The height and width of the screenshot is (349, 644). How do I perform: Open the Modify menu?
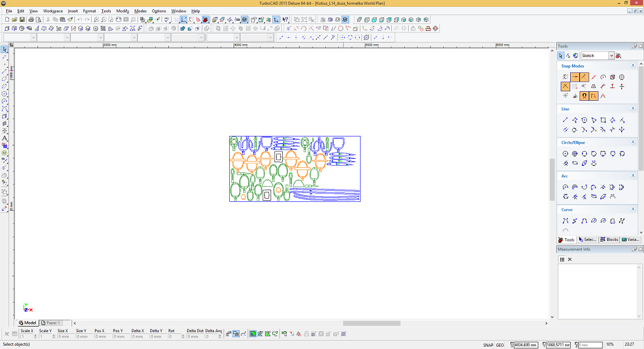pos(122,11)
